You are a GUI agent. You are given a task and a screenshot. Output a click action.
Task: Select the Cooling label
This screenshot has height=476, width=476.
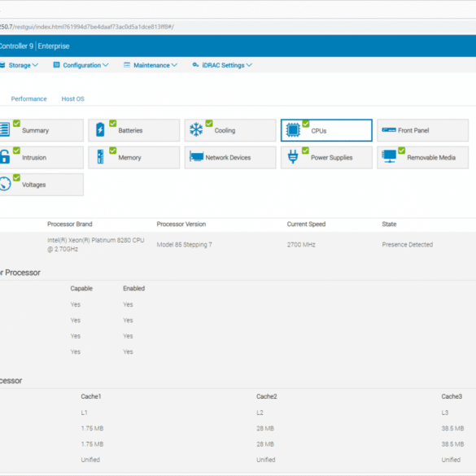pyautogui.click(x=225, y=130)
